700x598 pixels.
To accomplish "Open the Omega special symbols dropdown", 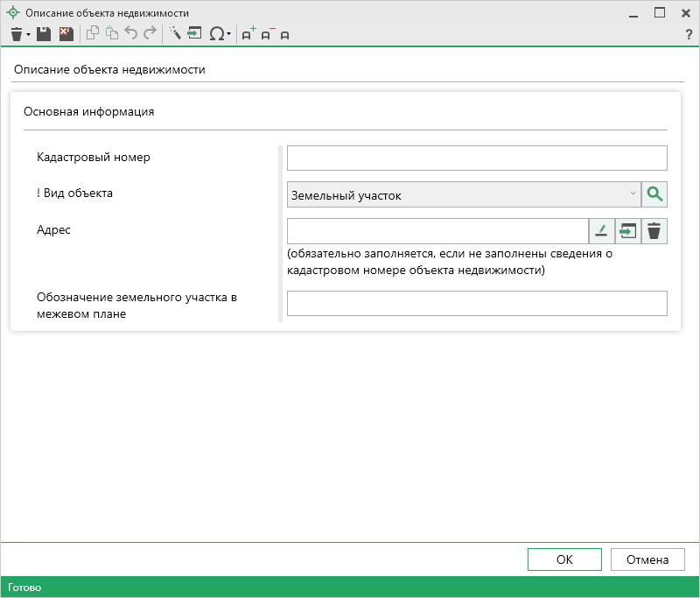I will (219, 34).
